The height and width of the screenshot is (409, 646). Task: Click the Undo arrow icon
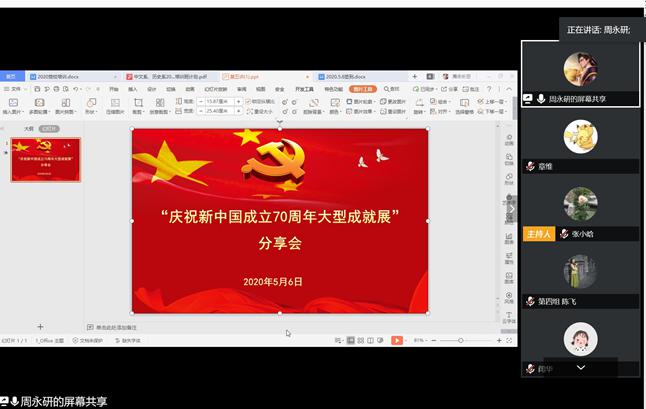[75, 89]
